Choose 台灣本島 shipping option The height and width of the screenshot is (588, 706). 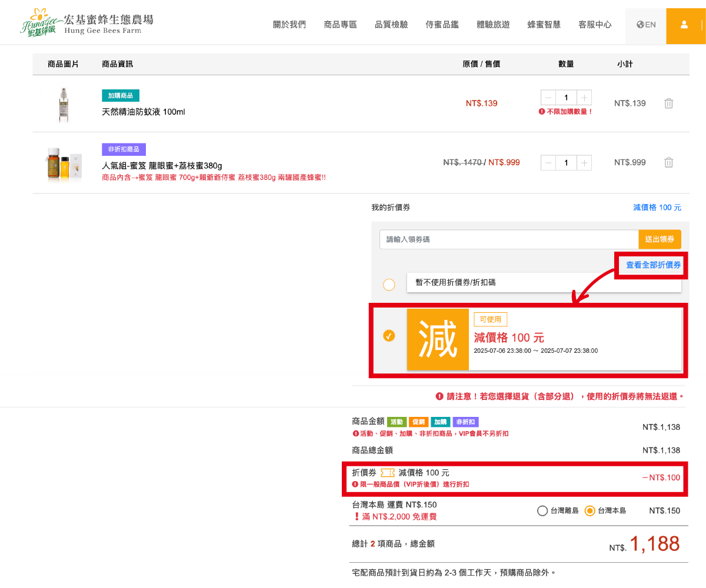point(590,511)
